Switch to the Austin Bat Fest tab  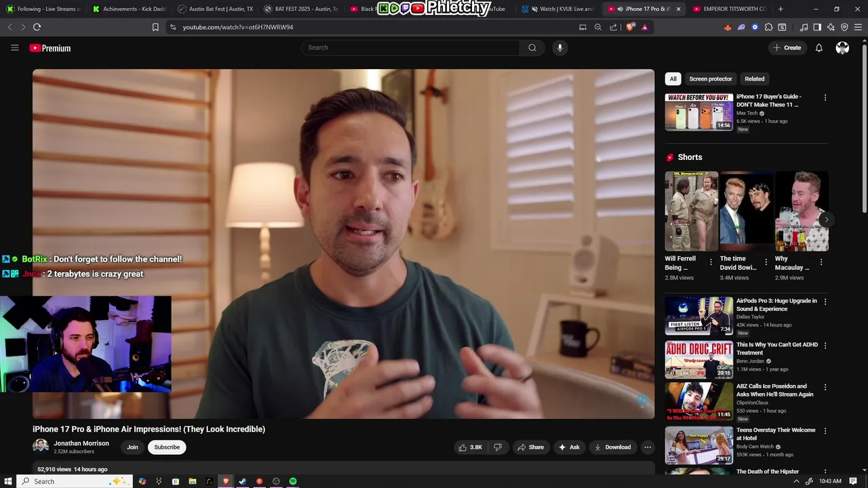(x=216, y=9)
